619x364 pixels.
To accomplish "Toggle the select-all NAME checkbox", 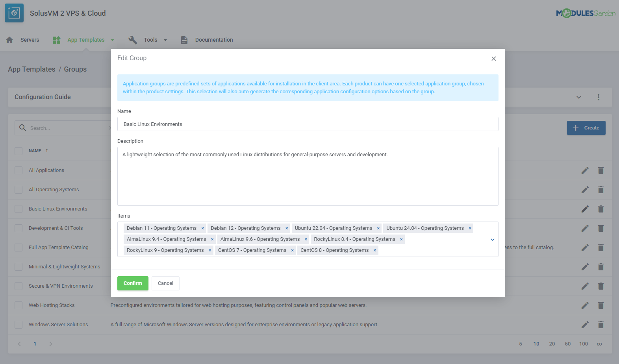I will pos(19,151).
